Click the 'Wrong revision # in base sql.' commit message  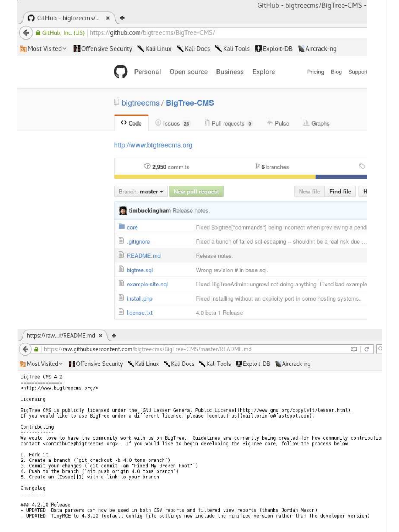click(232, 270)
